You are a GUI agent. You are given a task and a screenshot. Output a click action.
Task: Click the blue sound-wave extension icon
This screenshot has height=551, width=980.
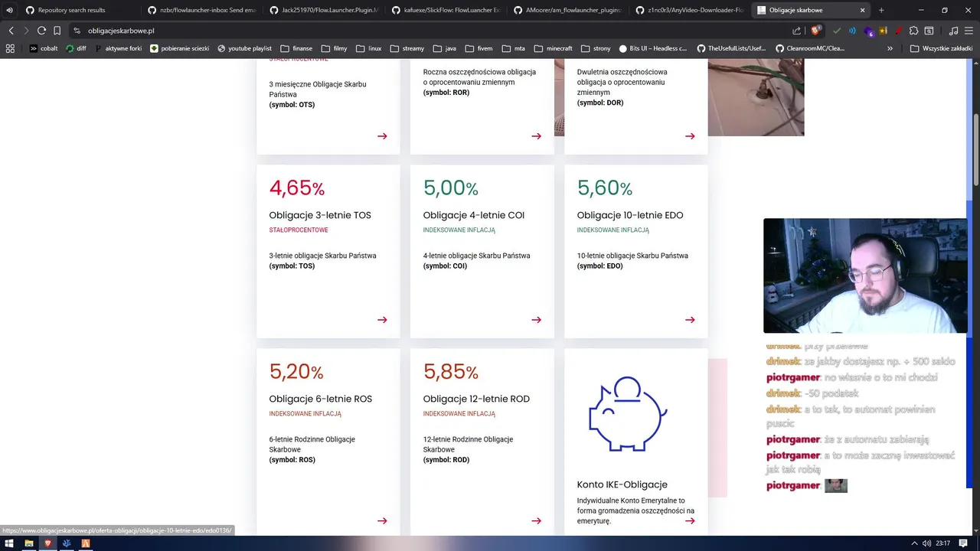point(852,31)
